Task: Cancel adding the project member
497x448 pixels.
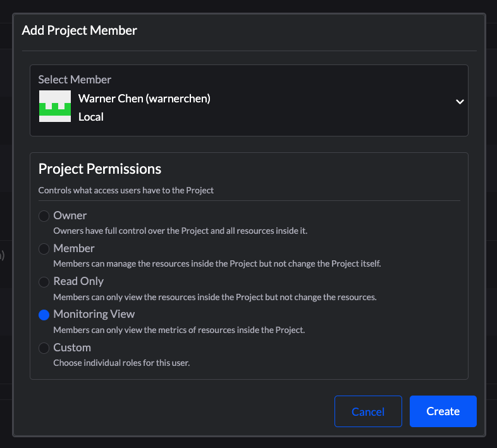Action: tap(368, 411)
